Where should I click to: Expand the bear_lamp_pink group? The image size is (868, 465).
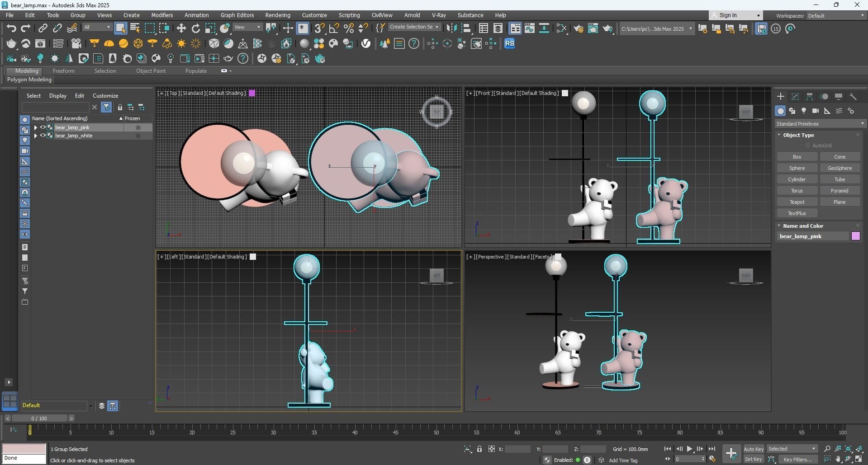pyautogui.click(x=35, y=127)
